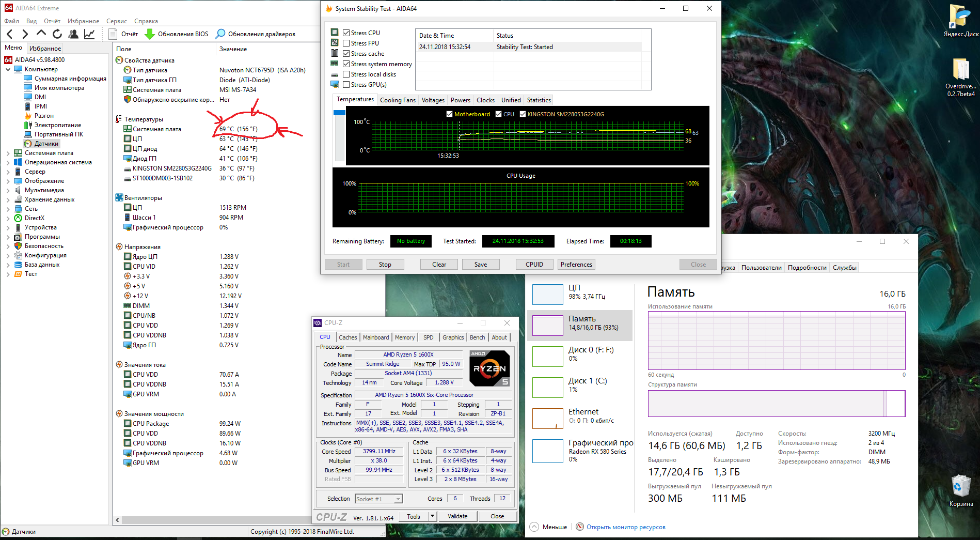Viewport: 980px width, 540px height.
Task: Open the Корзина recycle bin icon
Action: 961,491
